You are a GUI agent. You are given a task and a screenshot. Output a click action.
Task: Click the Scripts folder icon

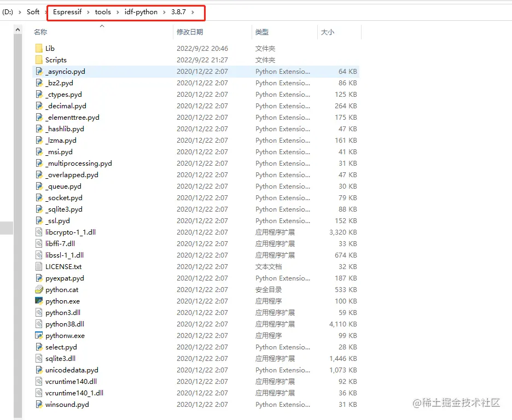click(39, 60)
